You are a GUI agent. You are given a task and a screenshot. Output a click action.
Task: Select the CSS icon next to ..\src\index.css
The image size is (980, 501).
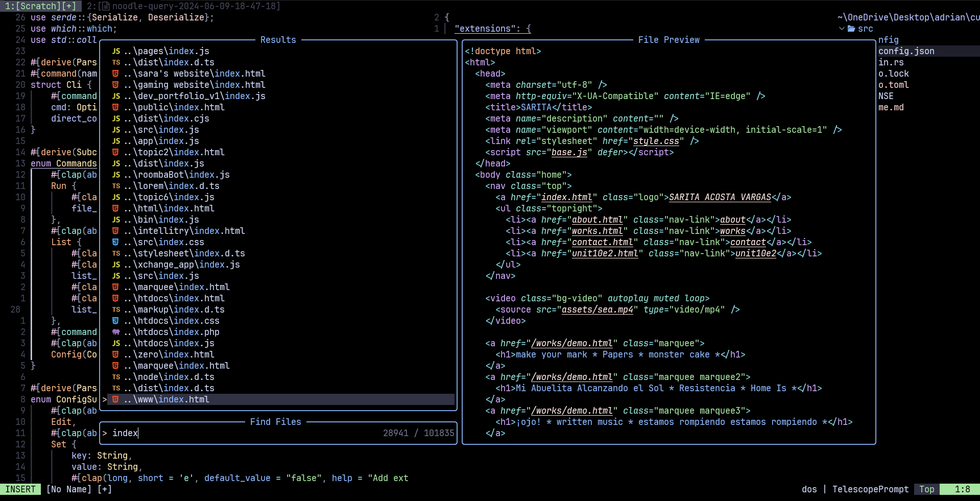[115, 242]
